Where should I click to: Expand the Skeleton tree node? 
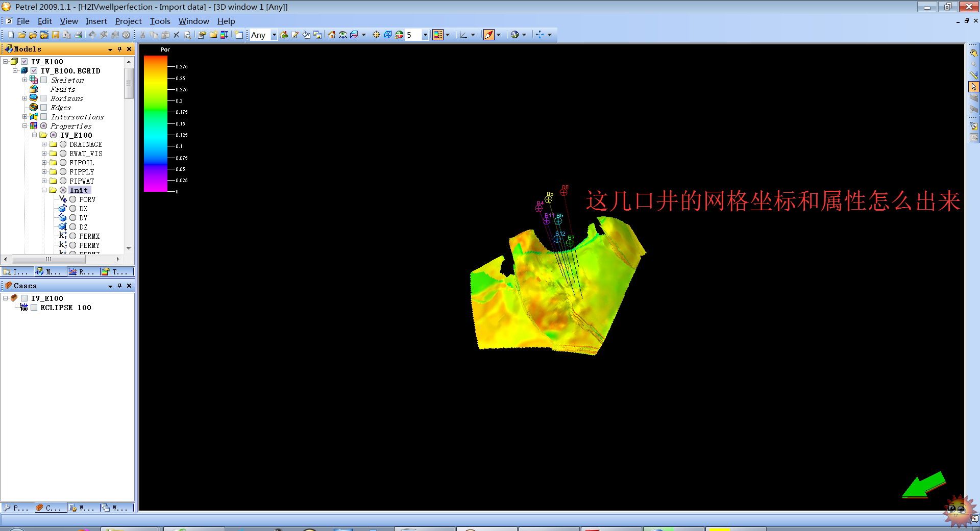click(24, 80)
